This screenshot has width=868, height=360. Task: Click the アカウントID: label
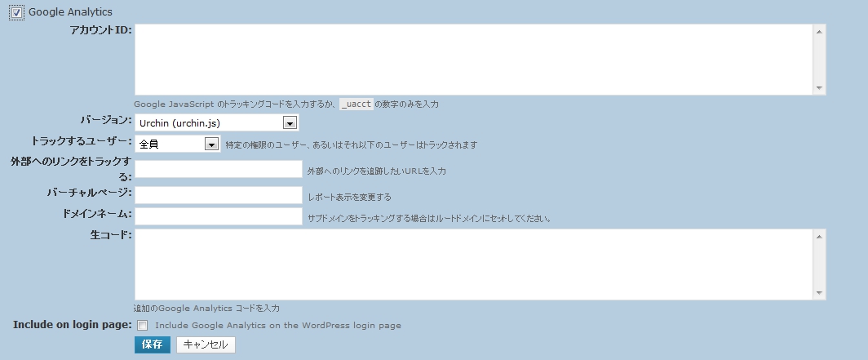(101, 30)
